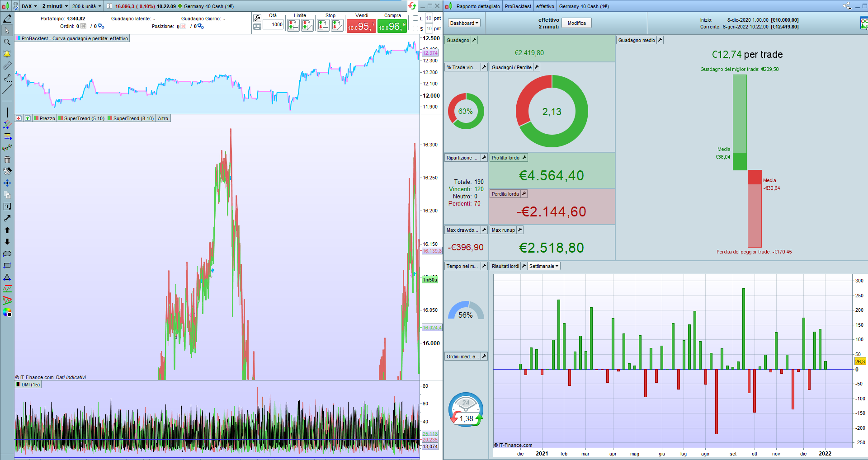Viewport: 868px width, 460px height.
Task: Select the pencil drawing tool
Action: tap(7, 19)
